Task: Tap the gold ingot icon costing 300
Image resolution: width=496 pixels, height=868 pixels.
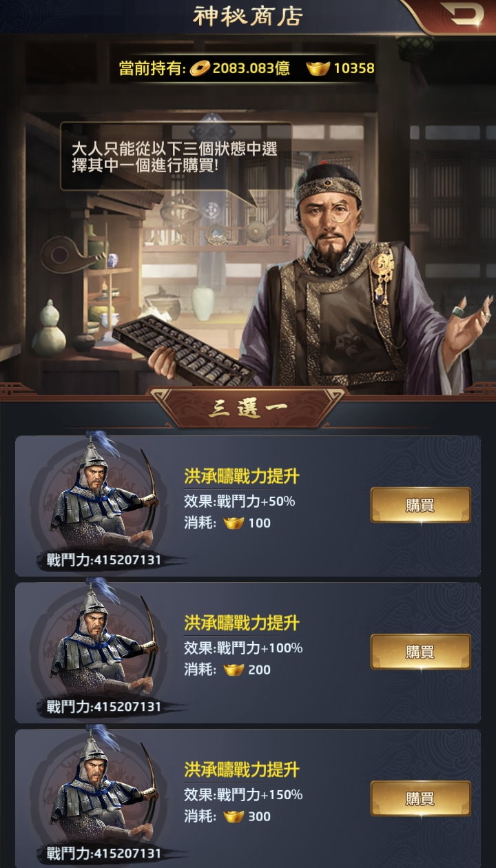Action: (x=234, y=816)
